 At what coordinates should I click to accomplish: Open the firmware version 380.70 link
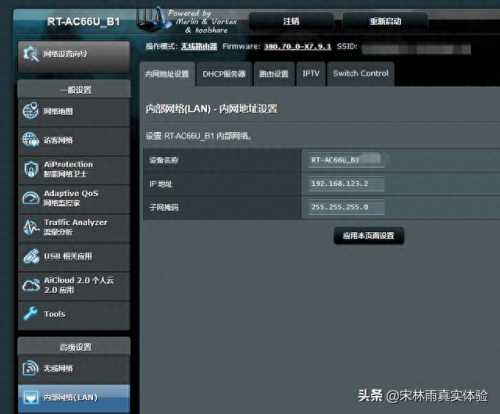pyautogui.click(x=297, y=47)
